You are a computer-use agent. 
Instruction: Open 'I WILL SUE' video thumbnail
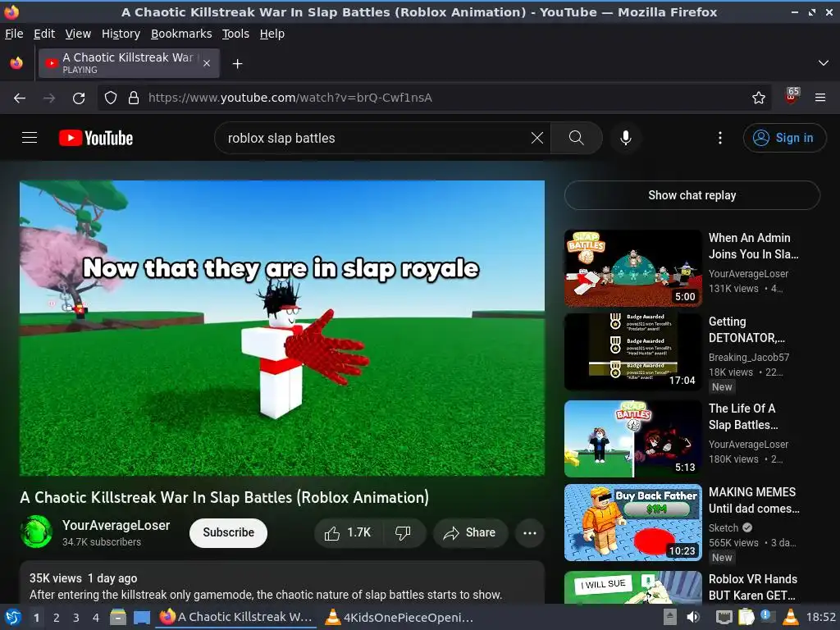point(633,587)
